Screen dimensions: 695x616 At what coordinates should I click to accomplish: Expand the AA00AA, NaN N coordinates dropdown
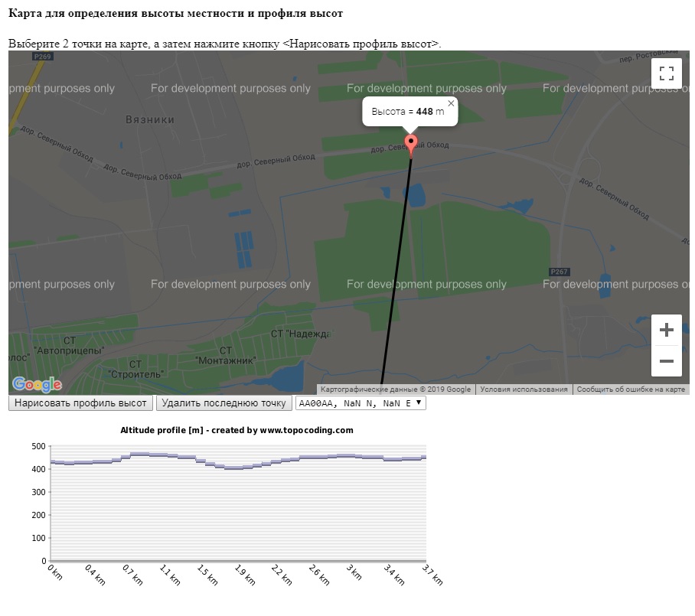tap(360, 403)
